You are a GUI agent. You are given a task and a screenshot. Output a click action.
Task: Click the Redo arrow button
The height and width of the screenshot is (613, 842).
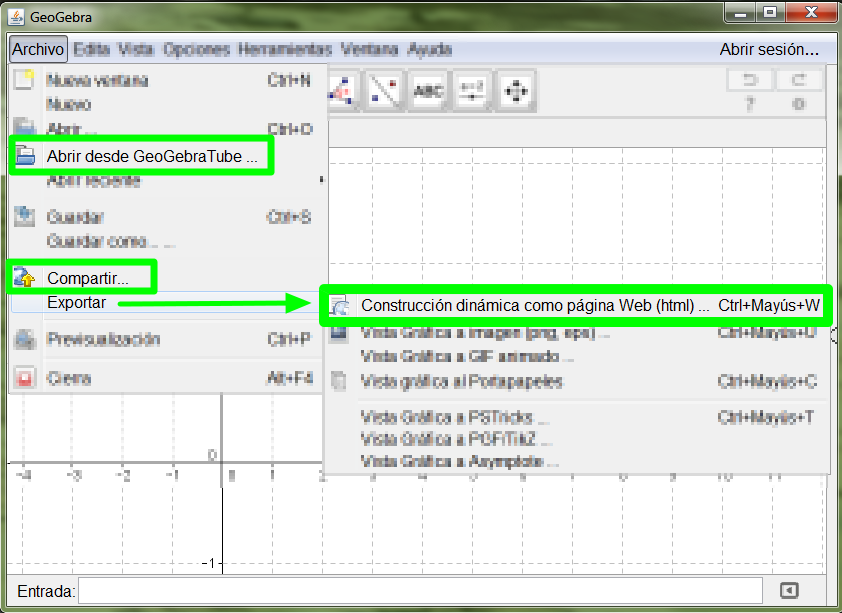799,81
